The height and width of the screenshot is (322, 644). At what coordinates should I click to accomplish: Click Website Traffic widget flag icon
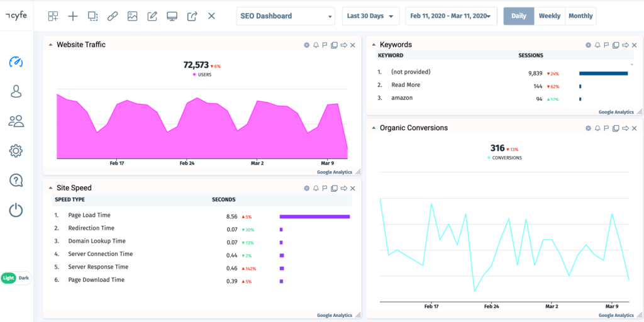pos(325,45)
